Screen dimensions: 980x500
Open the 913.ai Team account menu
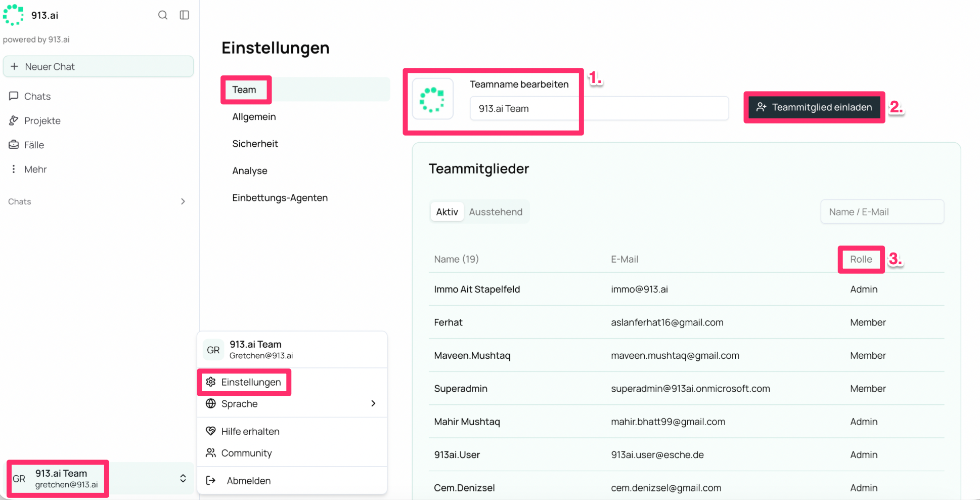(100, 479)
